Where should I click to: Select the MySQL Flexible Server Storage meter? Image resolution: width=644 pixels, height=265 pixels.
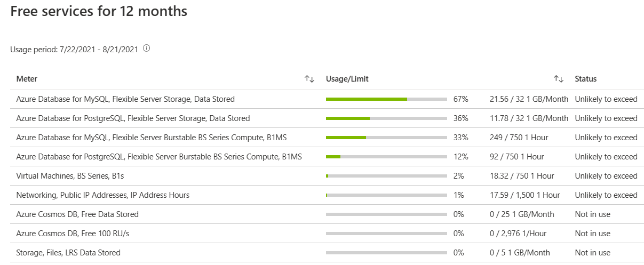tap(125, 99)
